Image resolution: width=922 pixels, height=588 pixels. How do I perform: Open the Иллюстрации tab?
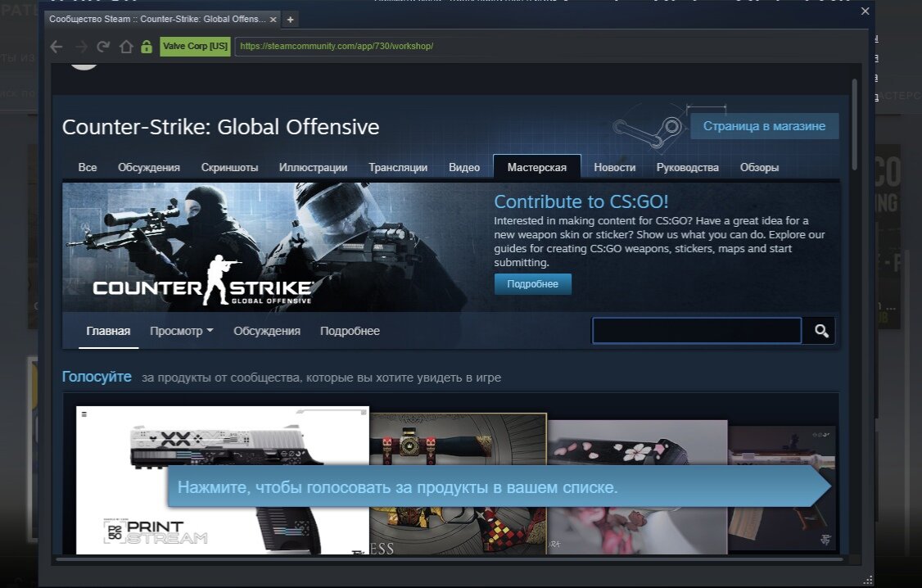[313, 168]
